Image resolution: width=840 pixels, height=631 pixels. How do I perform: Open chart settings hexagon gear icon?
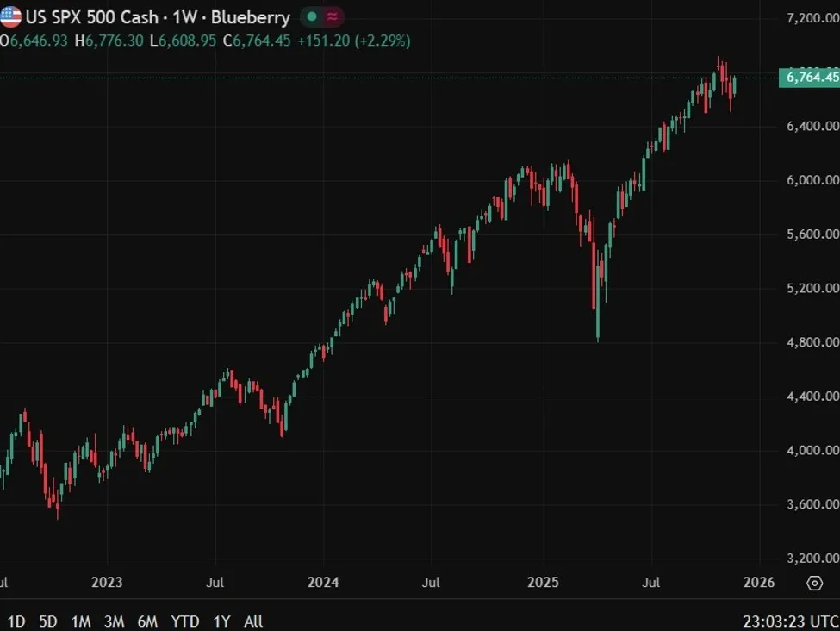(x=814, y=584)
